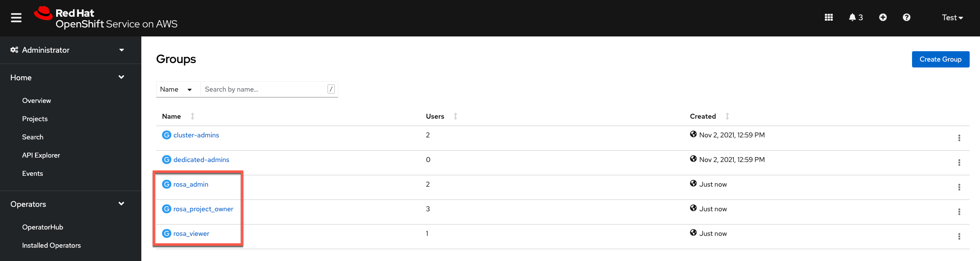Collapse the Home navigation section
Image resolution: width=980 pixels, height=261 pixels.
67,77
